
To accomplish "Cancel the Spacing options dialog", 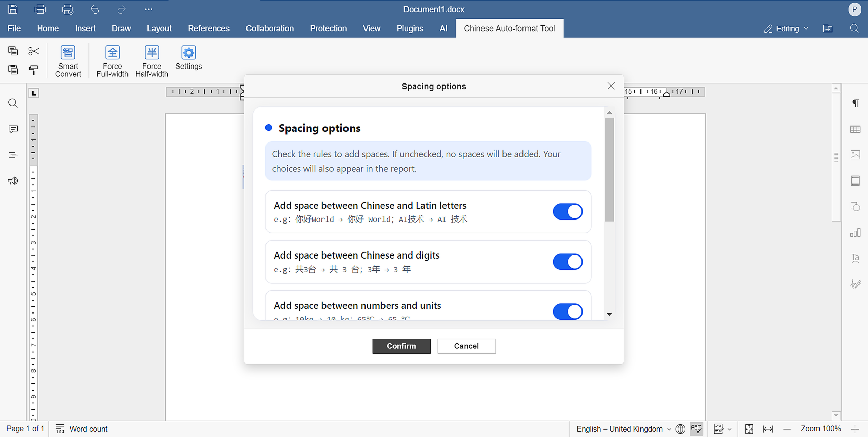I will click(466, 346).
